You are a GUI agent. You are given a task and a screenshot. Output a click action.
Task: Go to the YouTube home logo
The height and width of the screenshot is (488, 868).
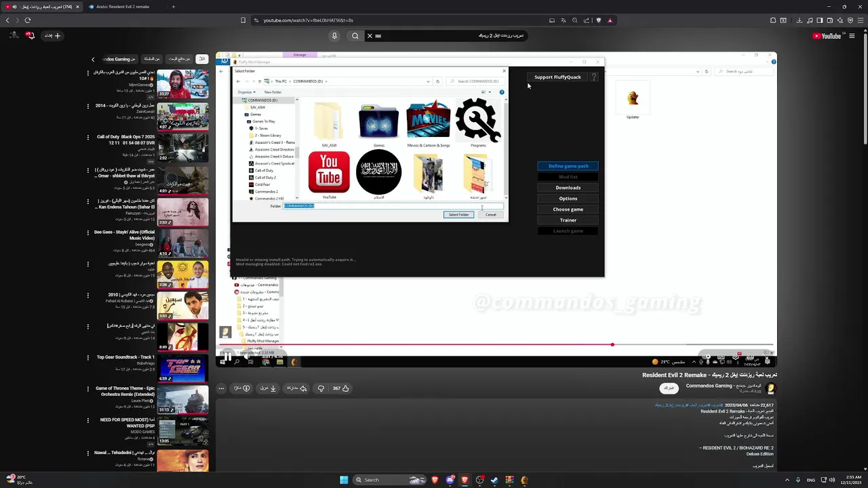pos(827,36)
